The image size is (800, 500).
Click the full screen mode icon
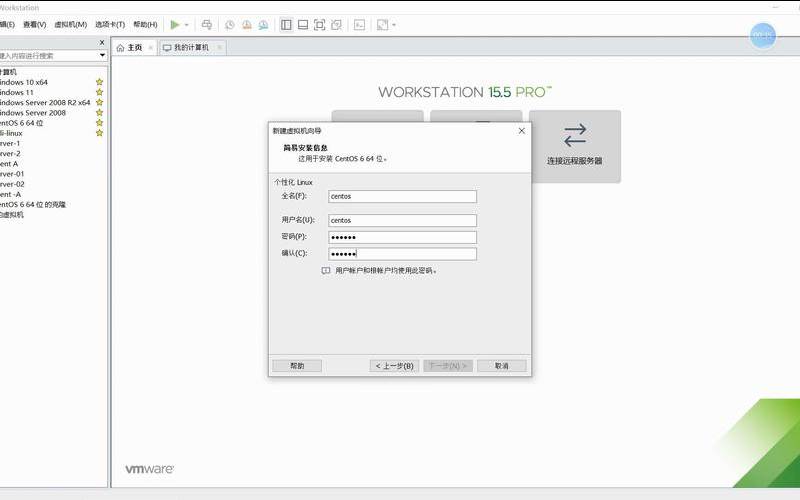[319, 24]
